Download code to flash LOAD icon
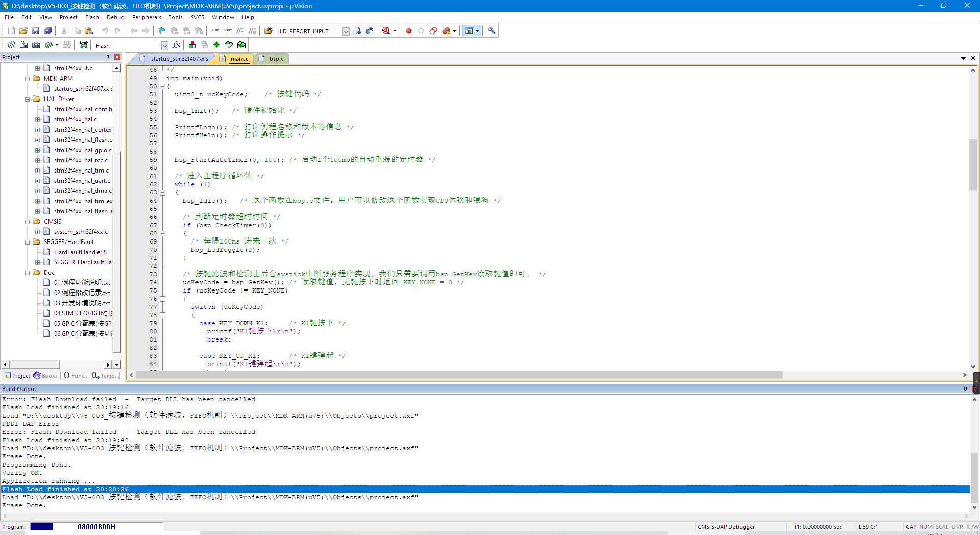 click(x=84, y=45)
